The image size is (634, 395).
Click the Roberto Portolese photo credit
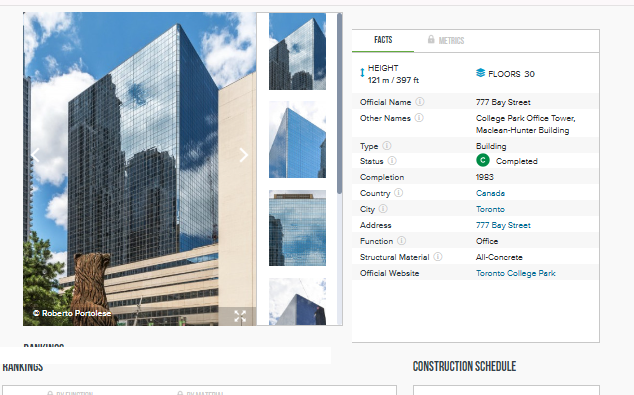tap(72, 313)
